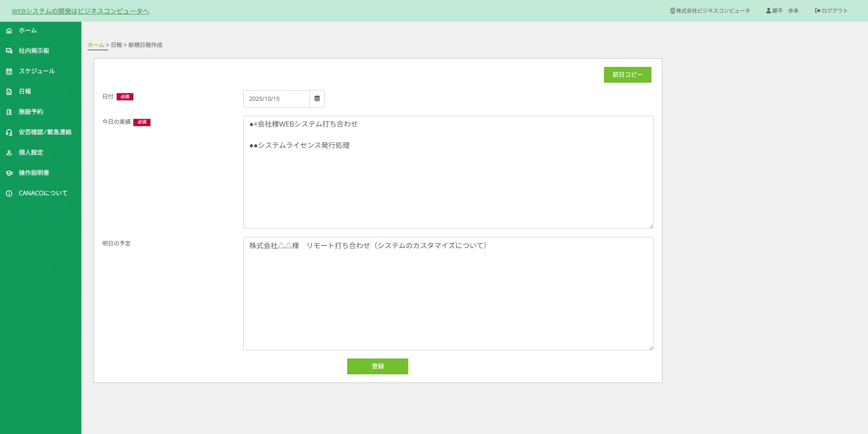The width and height of the screenshot is (868, 434).
Task: Open the 安否確認/緊急連絡 menu item
Action: point(45,132)
